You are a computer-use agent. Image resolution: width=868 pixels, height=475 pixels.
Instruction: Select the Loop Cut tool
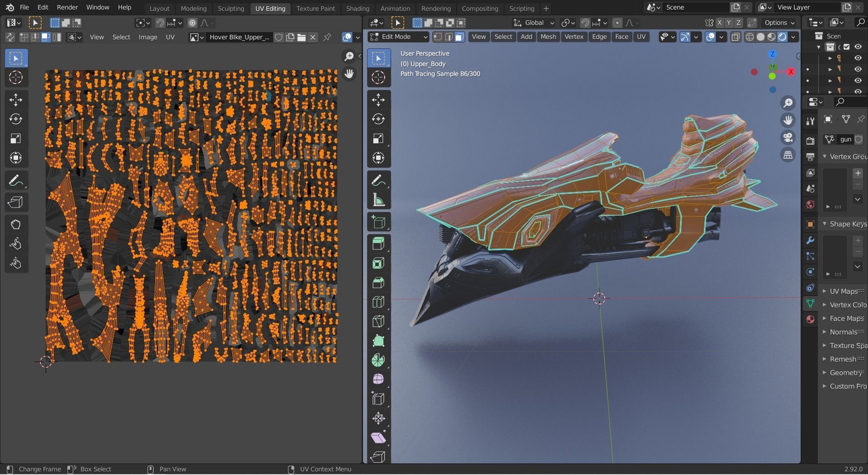378,302
